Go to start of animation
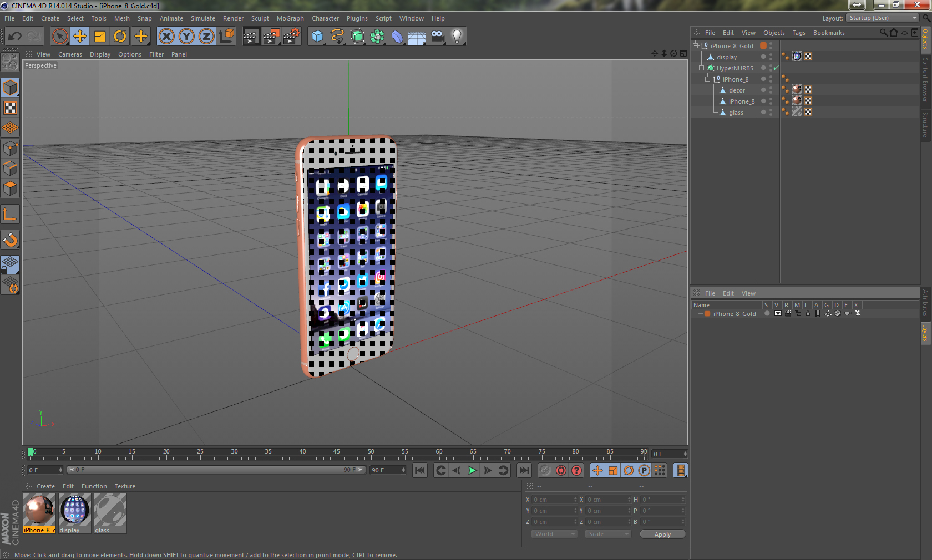 pos(420,470)
